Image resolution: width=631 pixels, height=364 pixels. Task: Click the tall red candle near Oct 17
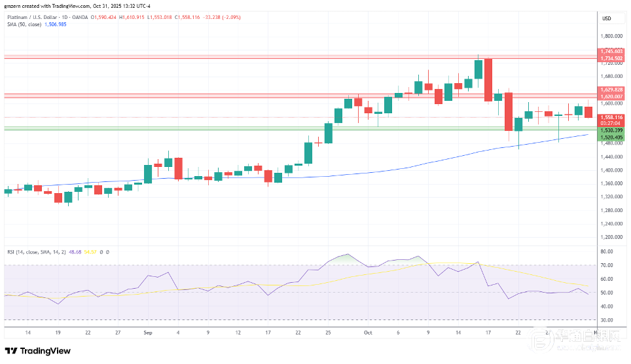pyautogui.click(x=488, y=80)
